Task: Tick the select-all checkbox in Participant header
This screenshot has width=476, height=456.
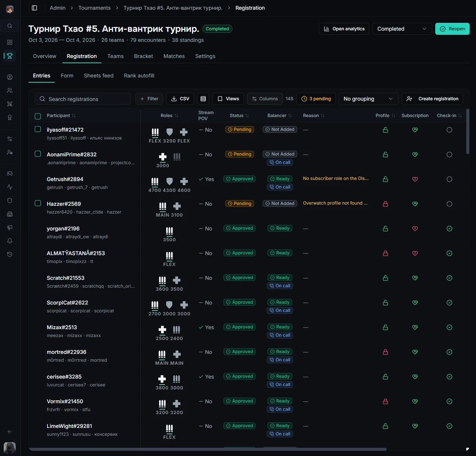Action: tap(38, 116)
